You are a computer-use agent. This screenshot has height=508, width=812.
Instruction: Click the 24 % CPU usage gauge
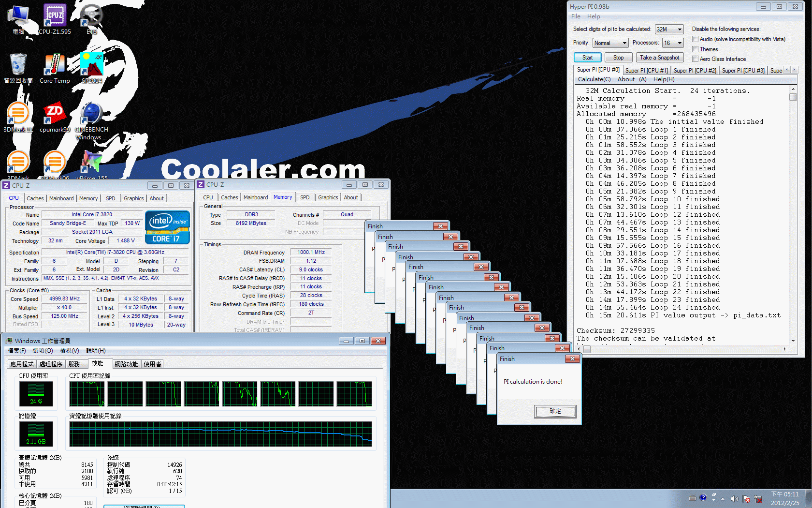pyautogui.click(x=36, y=393)
